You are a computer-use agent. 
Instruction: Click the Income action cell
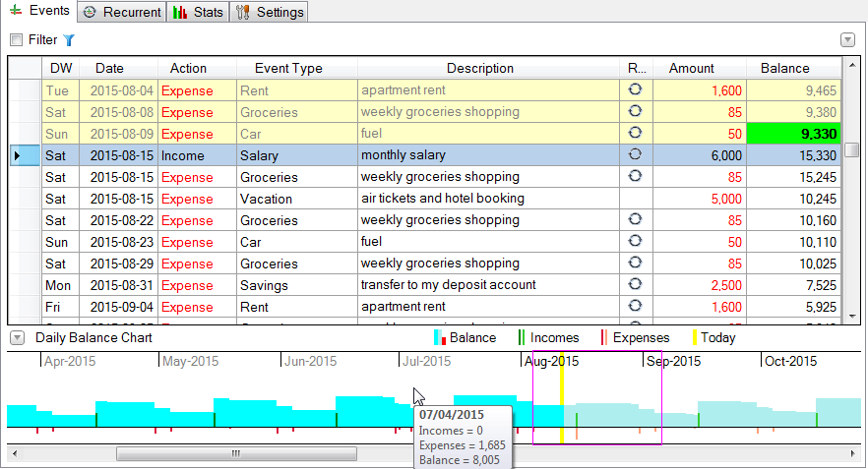pos(197,155)
